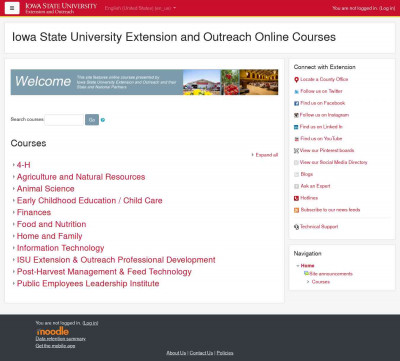Click the Locate a County Office pin icon
The width and height of the screenshot is (400, 361).
click(x=296, y=80)
